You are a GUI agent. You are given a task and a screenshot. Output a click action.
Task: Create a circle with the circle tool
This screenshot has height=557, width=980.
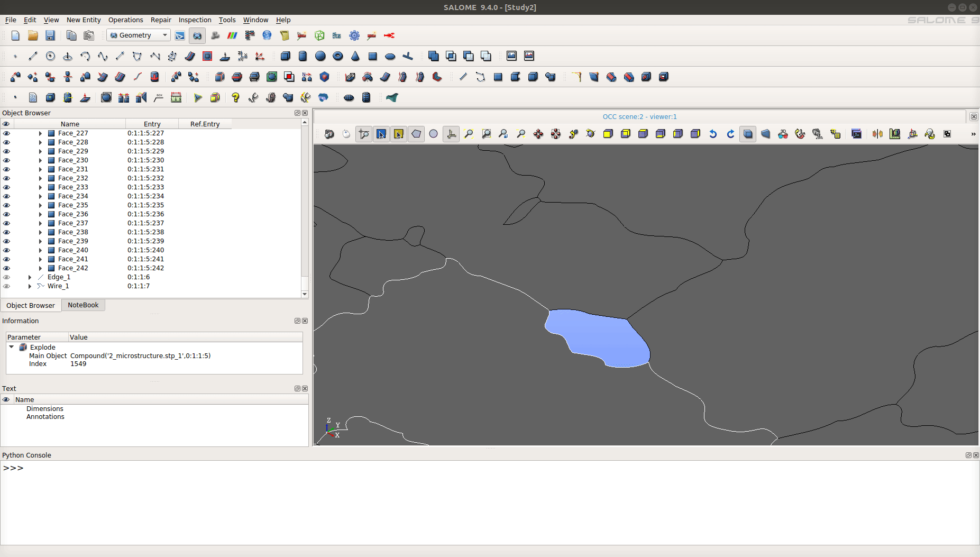tap(50, 56)
